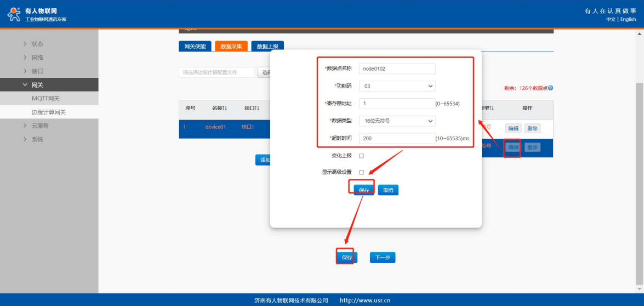Enable the 变化上报 checkbox
Screen dimensions: 644x306
[361, 156]
